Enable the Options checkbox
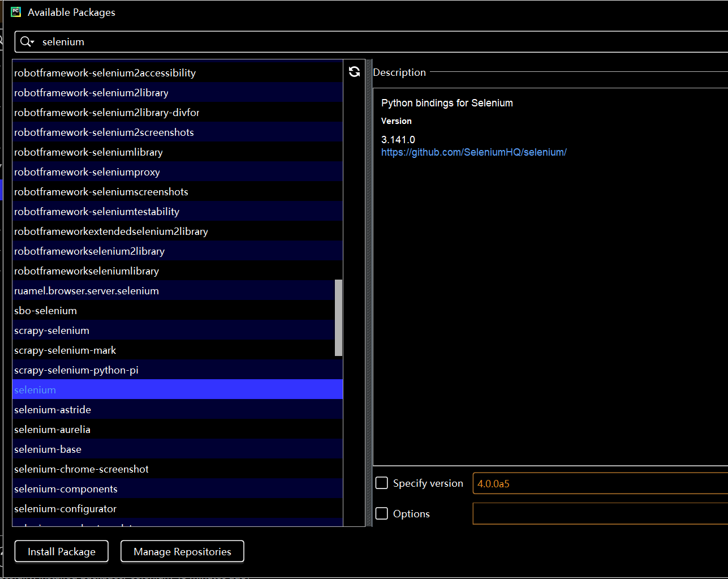728x579 pixels. pos(382,513)
